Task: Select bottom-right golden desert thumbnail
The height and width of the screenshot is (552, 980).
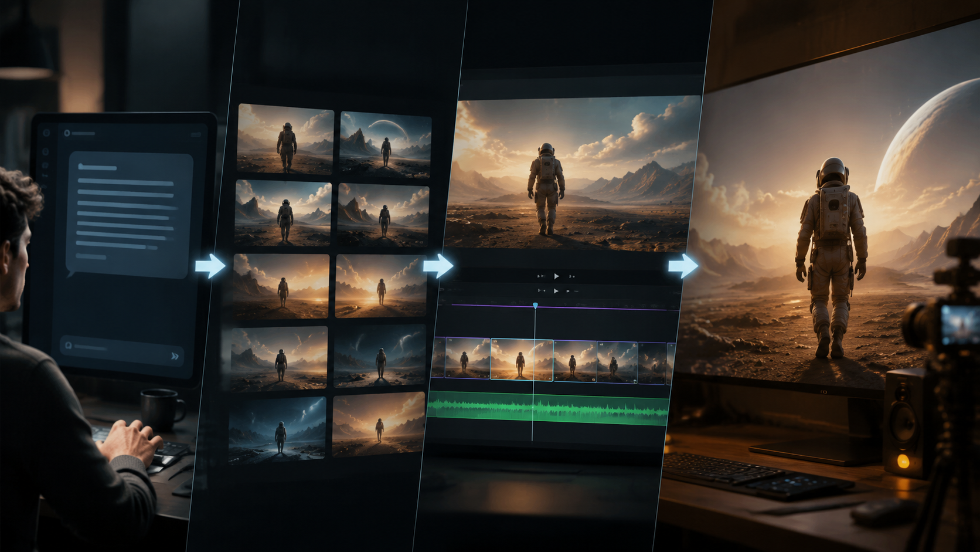Action: point(377,424)
